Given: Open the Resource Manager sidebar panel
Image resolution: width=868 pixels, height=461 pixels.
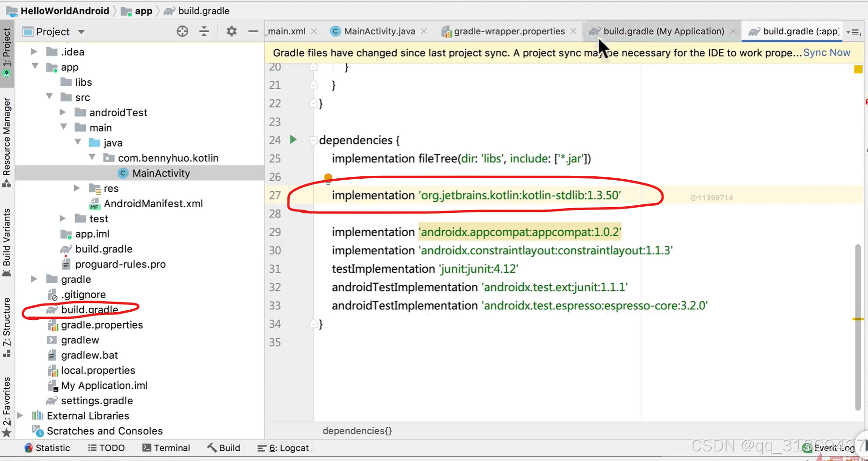Looking at the screenshot, I should (x=7, y=135).
